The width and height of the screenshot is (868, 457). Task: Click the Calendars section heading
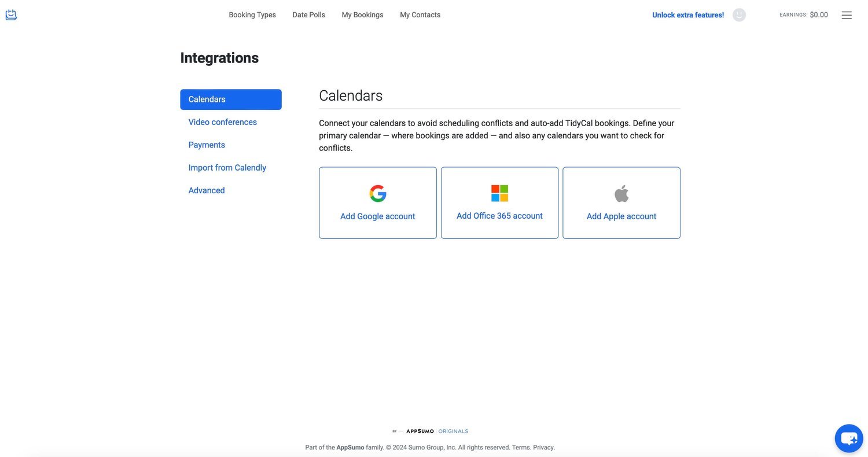(x=351, y=95)
